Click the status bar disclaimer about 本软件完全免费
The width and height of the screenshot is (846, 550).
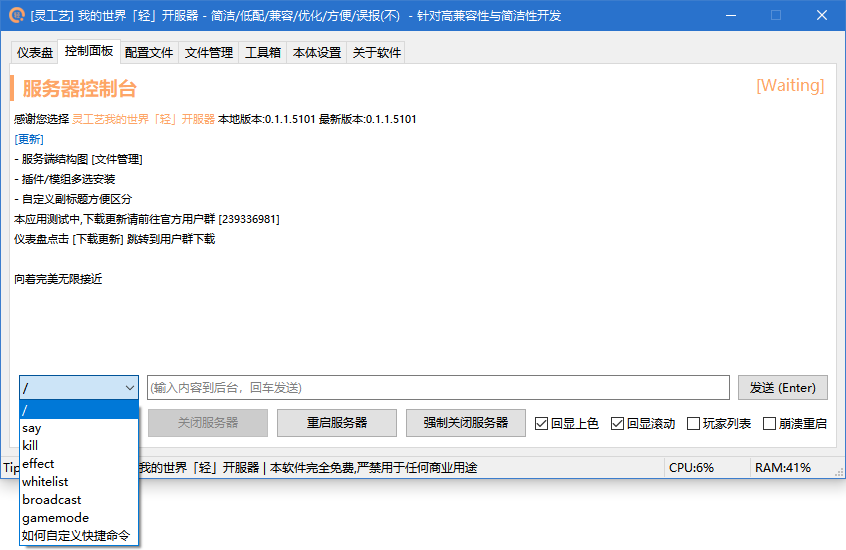(373, 467)
